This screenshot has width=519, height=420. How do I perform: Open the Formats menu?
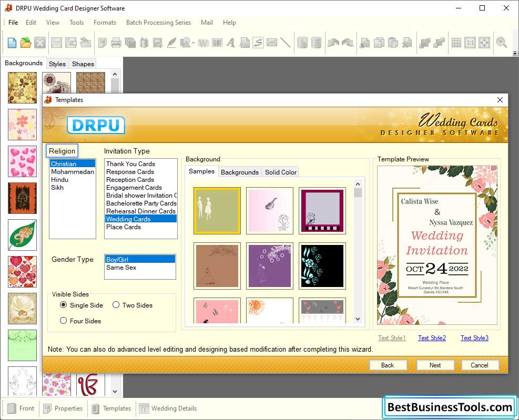[x=105, y=23]
